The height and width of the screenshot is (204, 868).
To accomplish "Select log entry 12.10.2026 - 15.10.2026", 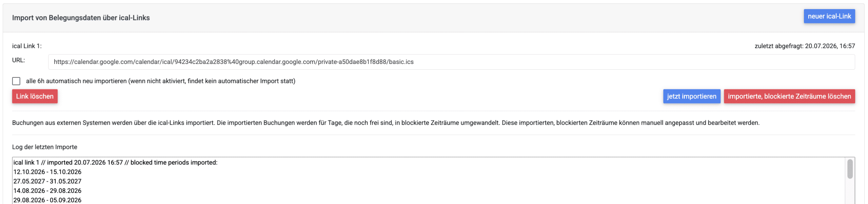I will click(47, 172).
